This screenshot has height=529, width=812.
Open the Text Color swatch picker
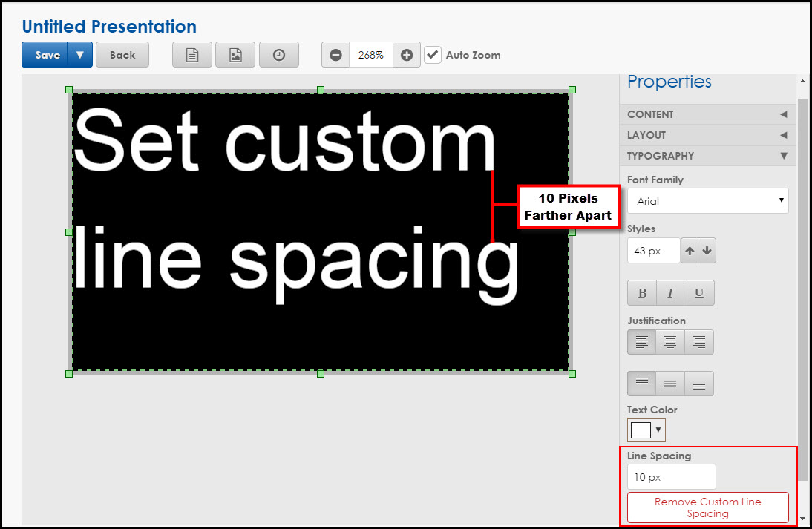(x=646, y=430)
